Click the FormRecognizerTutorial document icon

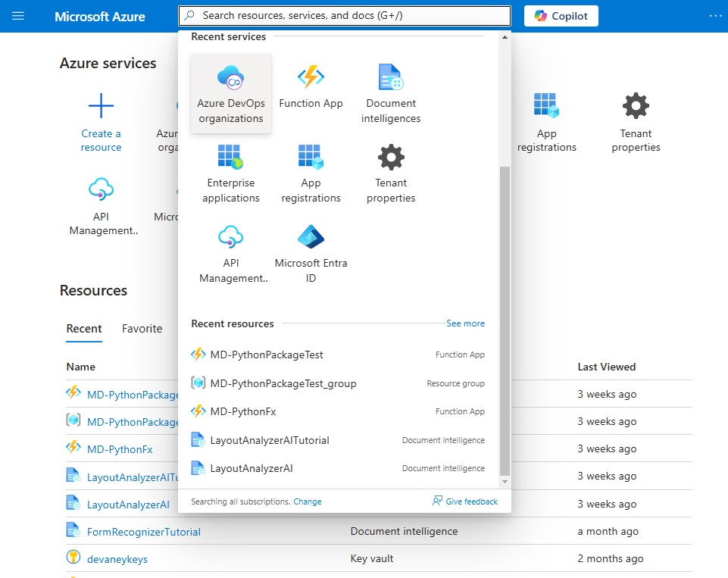[x=73, y=530]
